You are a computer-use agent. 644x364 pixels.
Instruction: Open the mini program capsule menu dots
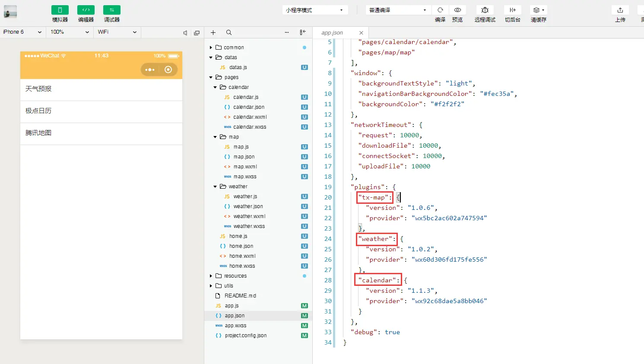(150, 70)
